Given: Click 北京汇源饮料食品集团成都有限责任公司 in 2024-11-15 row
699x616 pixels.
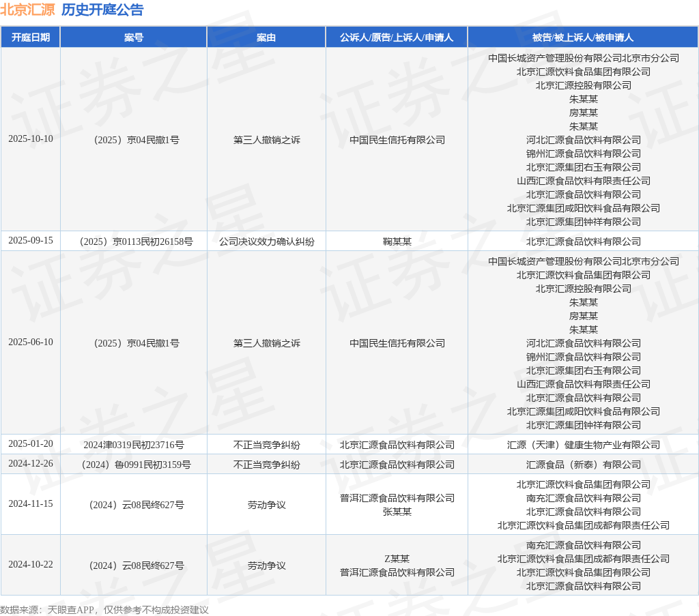Looking at the screenshot, I should [584, 525].
